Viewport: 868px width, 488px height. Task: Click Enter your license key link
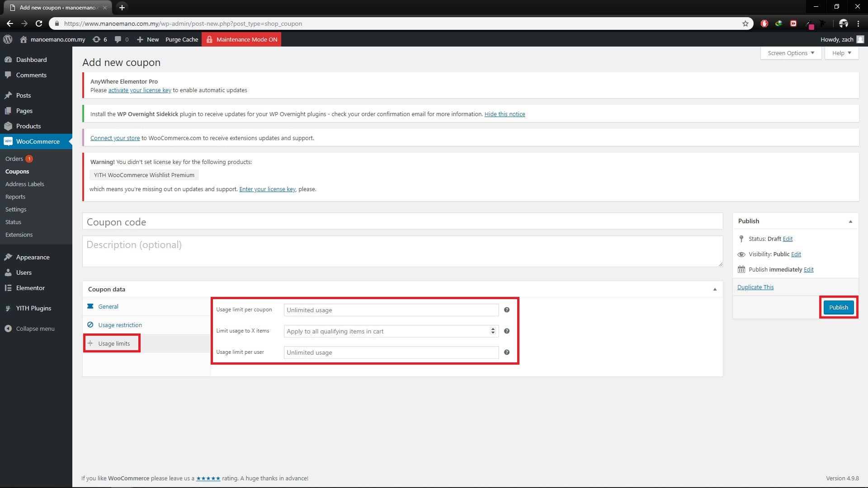[267, 189]
